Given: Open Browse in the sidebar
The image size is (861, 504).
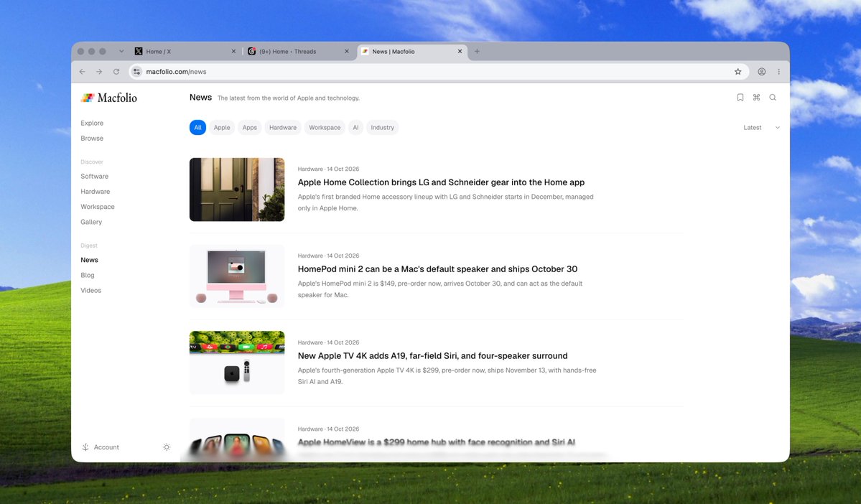Looking at the screenshot, I should [92, 139].
